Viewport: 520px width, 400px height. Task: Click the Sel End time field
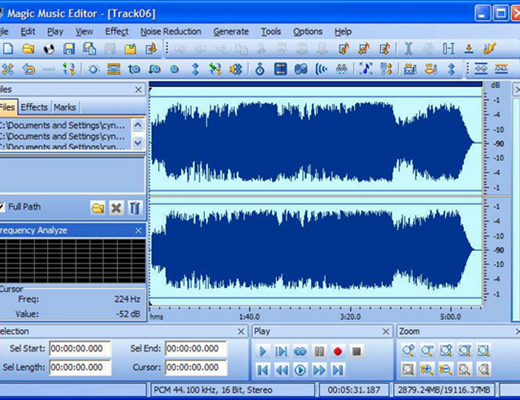coord(196,349)
